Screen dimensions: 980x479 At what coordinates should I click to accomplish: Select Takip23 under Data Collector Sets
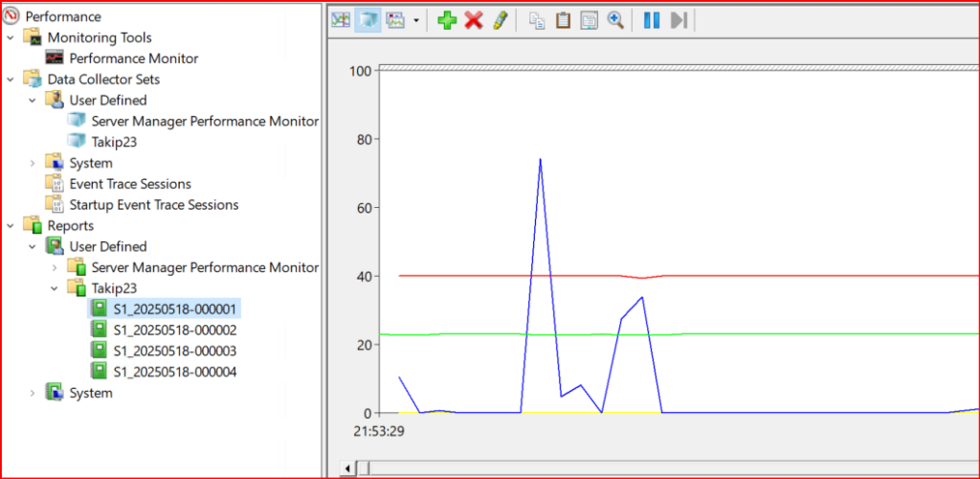click(114, 142)
